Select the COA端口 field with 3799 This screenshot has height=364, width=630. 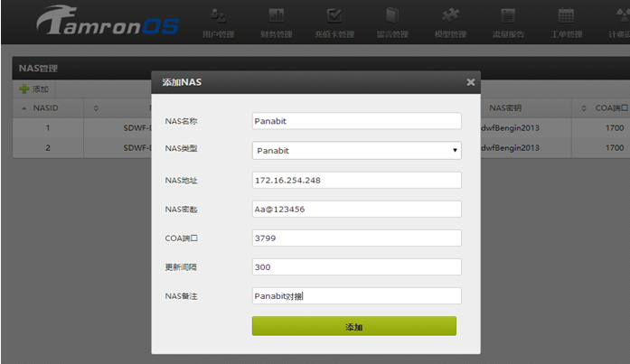pos(356,238)
